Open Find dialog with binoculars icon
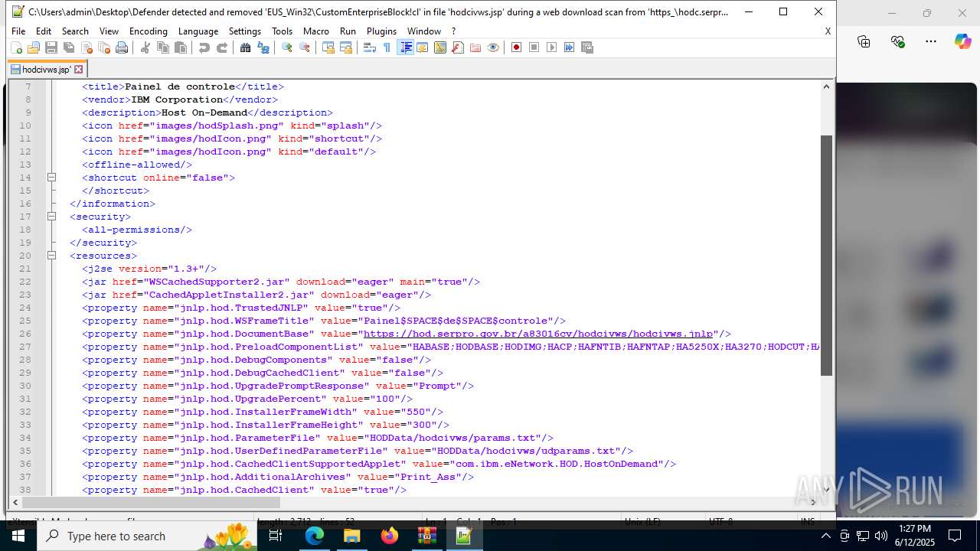Screen dimensions: 980x551 click(x=245, y=47)
